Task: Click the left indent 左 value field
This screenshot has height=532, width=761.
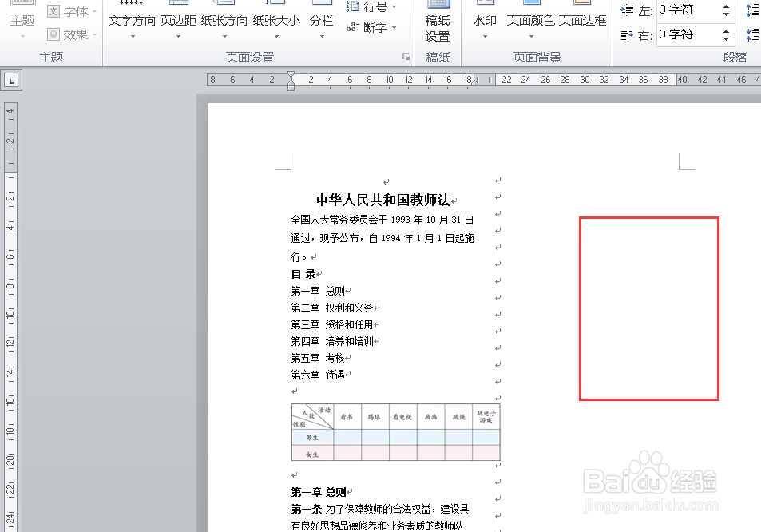Action: pos(688,10)
